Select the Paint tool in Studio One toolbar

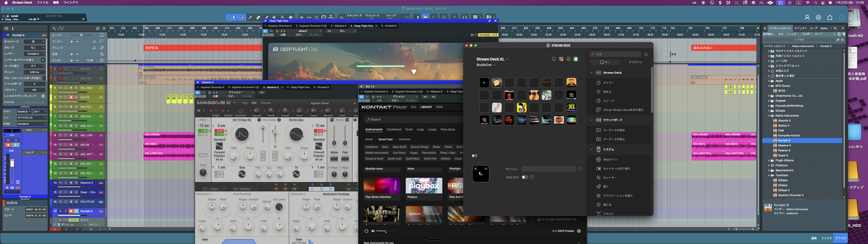point(267,17)
